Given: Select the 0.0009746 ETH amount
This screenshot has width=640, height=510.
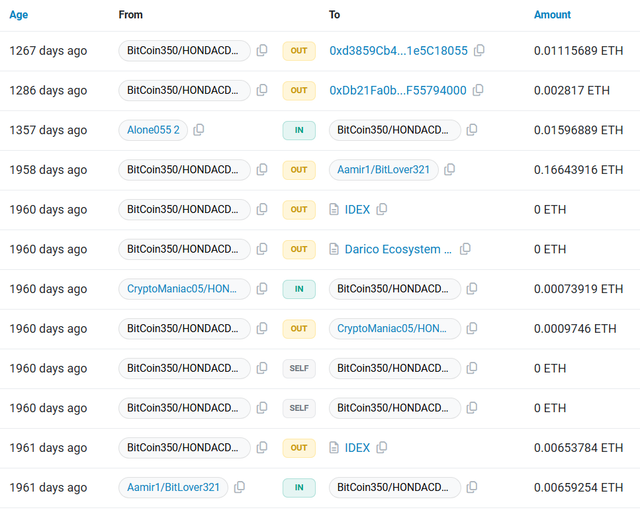Looking at the screenshot, I should tap(575, 328).
